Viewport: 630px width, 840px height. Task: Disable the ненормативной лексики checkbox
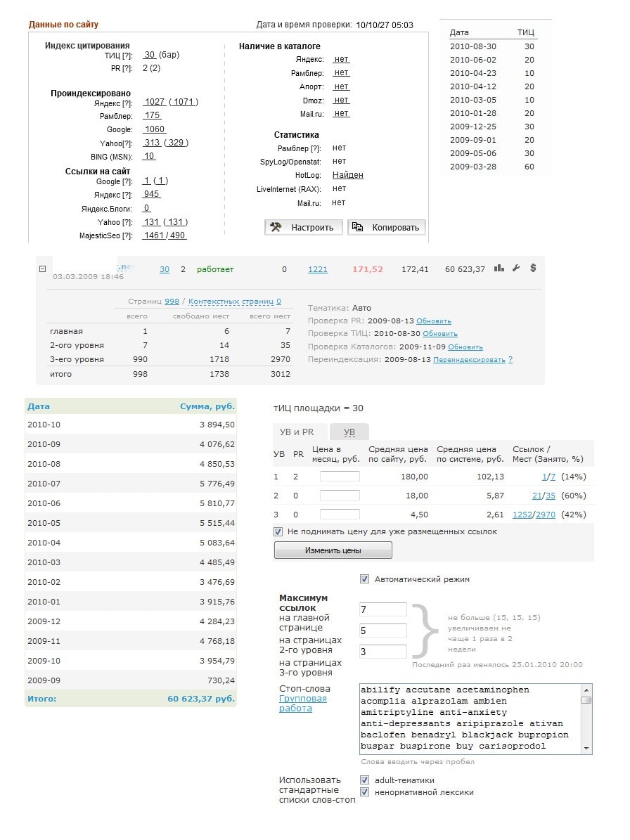pyautogui.click(x=364, y=792)
